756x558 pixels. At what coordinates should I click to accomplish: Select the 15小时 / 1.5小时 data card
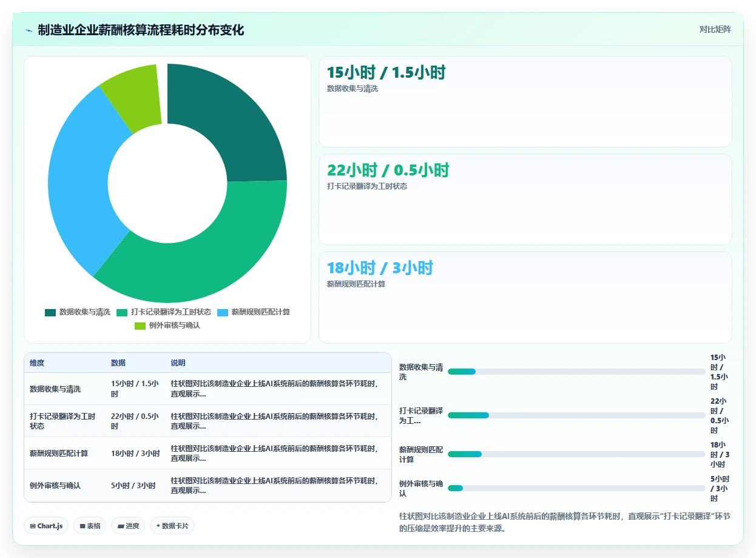pos(525,102)
